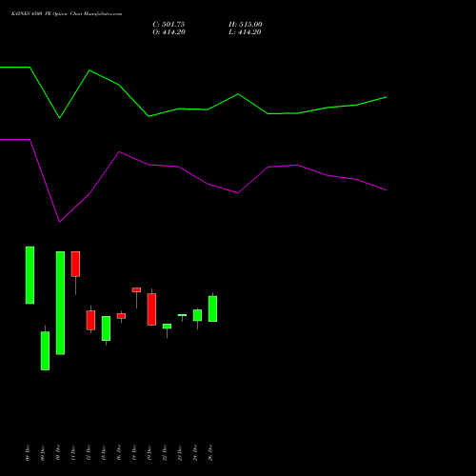Select the open value O: 414.20
This screenshot has width=476, height=476.
(x=169, y=32)
